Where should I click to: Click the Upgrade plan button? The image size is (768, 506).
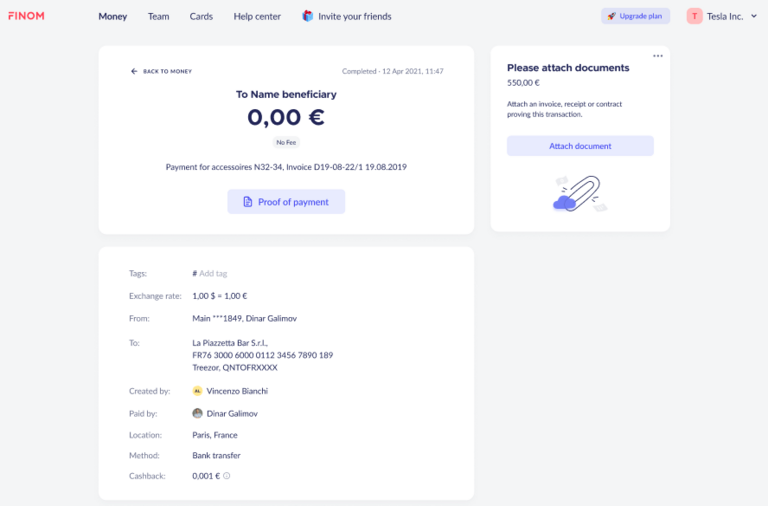click(x=635, y=16)
